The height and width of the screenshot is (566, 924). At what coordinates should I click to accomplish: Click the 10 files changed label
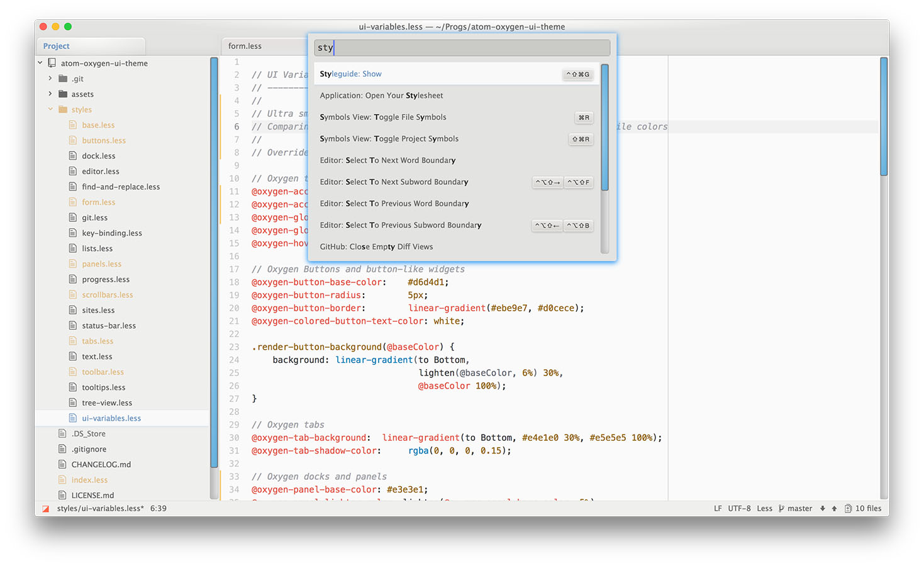(x=868, y=509)
